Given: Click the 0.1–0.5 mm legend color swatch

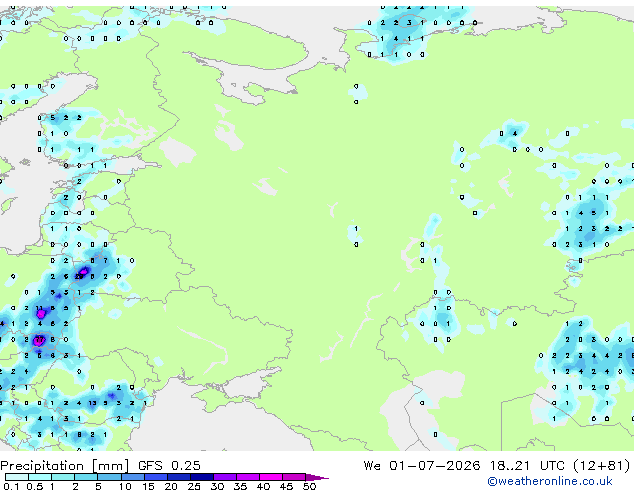Looking at the screenshot, I should 17,477.
